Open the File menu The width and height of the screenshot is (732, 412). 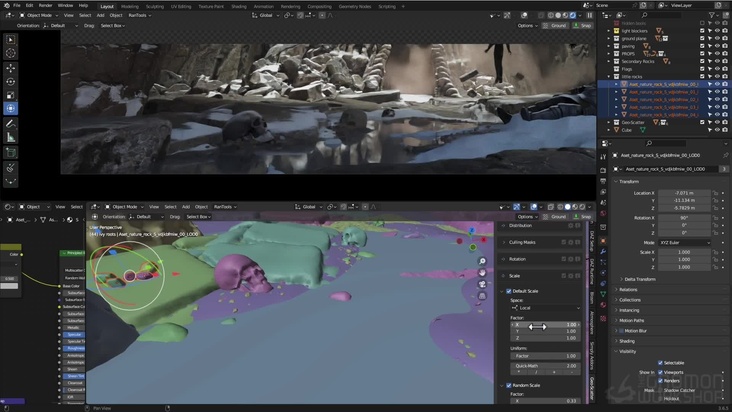tap(17, 6)
